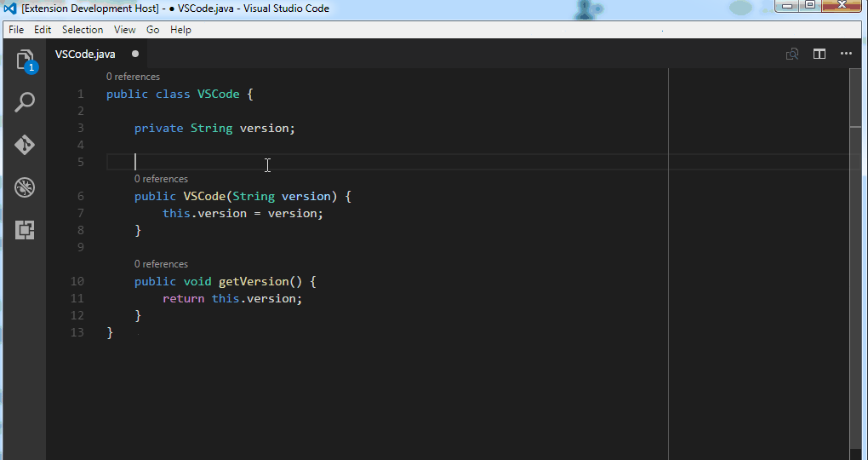The height and width of the screenshot is (460, 868).
Task: Click the 'void' keyword on line 10
Action: pyautogui.click(x=197, y=282)
